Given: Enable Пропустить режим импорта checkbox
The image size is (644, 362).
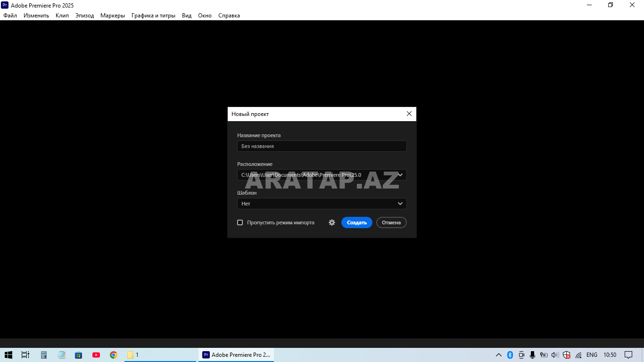Looking at the screenshot, I should (240, 222).
